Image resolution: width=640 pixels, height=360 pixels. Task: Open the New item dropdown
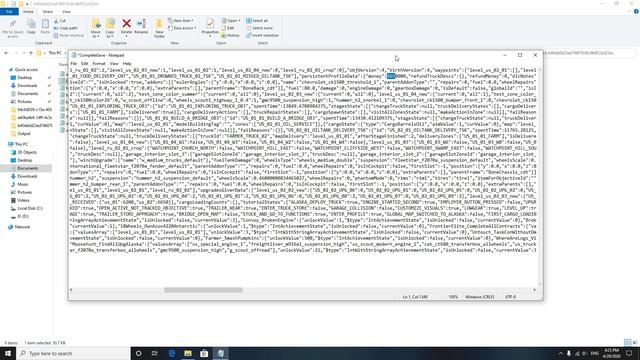181,21
